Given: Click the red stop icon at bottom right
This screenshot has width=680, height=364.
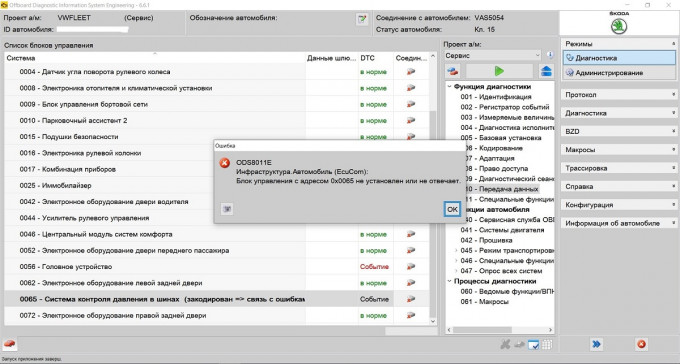Looking at the screenshot, I should (x=641, y=344).
